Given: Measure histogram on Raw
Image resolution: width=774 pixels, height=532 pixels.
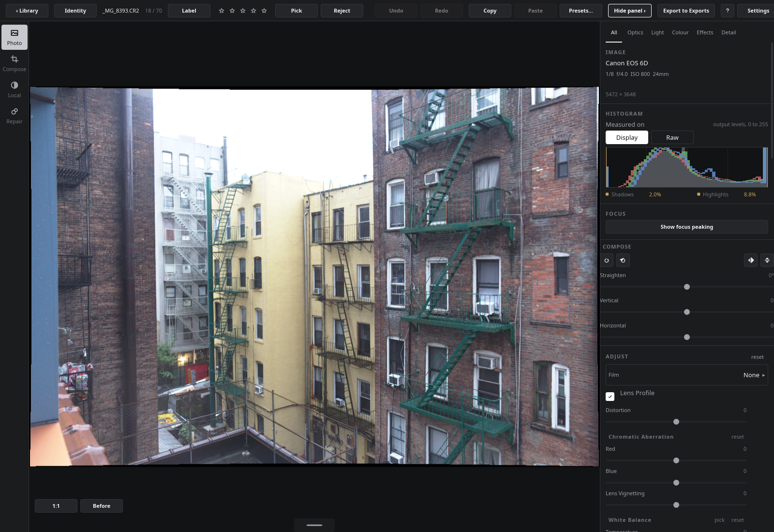Looking at the screenshot, I should point(672,137).
